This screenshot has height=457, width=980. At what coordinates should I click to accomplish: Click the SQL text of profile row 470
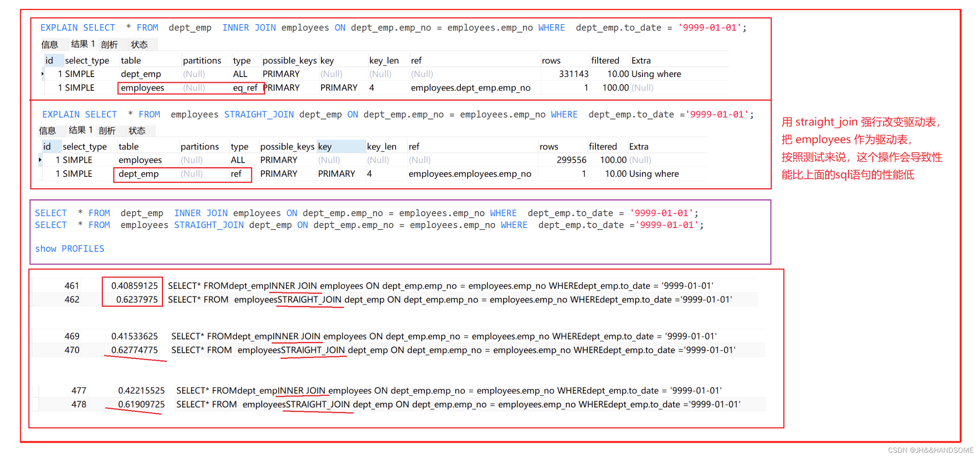pyautogui.click(x=453, y=350)
